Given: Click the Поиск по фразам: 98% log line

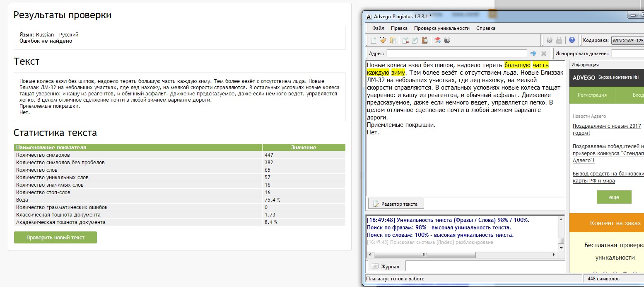Looking at the screenshot, I should pos(439,228).
